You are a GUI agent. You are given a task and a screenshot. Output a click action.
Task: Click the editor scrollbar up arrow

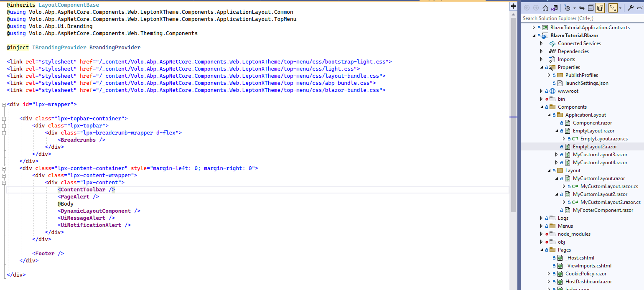tap(514, 14)
